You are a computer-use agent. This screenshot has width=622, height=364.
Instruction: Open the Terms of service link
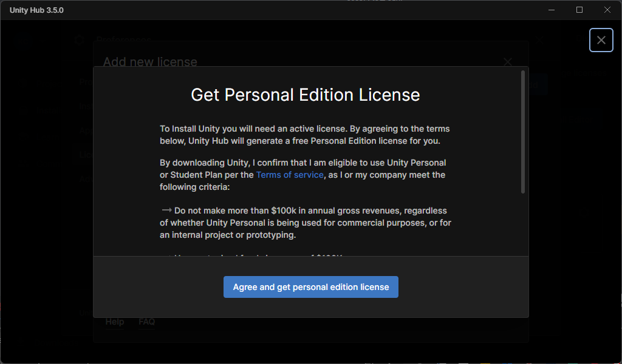(x=290, y=175)
